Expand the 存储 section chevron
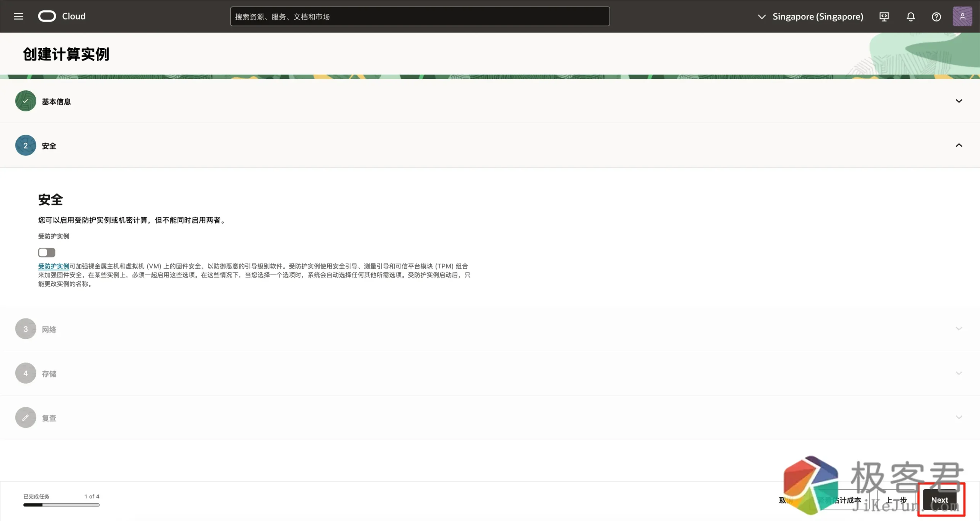This screenshot has width=980, height=521. pyautogui.click(x=959, y=373)
